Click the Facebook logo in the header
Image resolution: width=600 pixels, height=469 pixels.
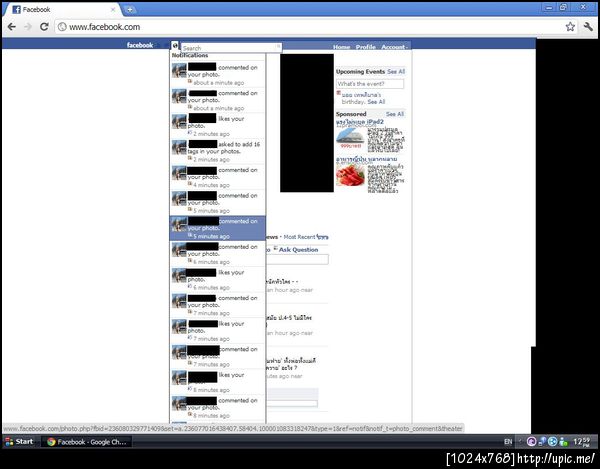pos(140,45)
